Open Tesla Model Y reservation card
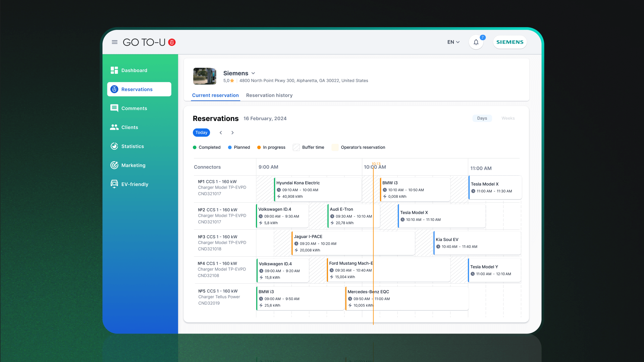The image size is (644, 362). (x=494, y=270)
